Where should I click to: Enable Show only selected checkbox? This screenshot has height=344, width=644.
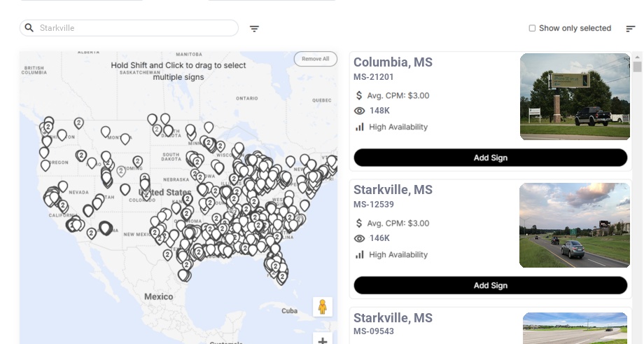pos(532,29)
